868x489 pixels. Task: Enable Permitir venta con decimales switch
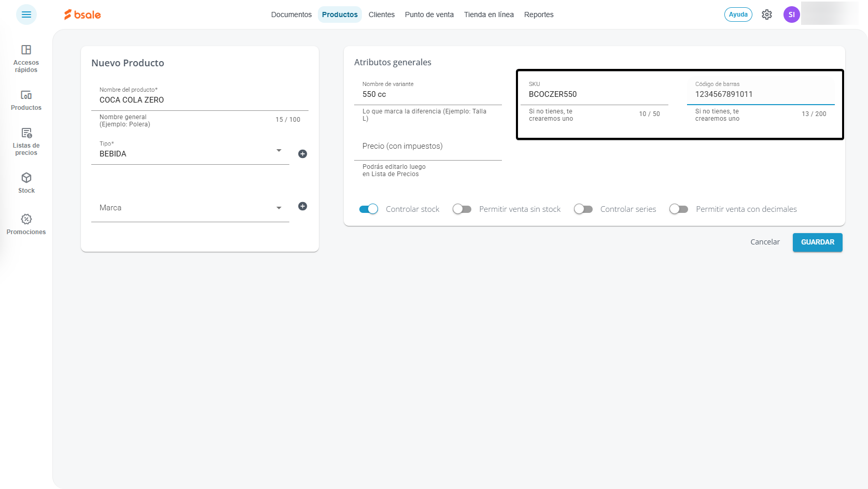(x=678, y=209)
